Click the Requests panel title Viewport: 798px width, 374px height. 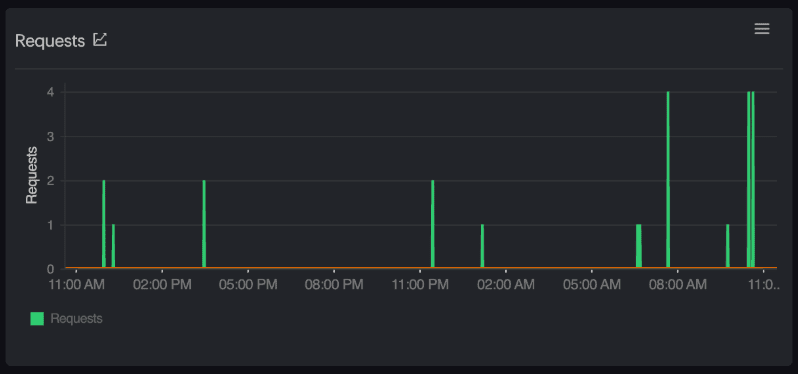point(50,41)
